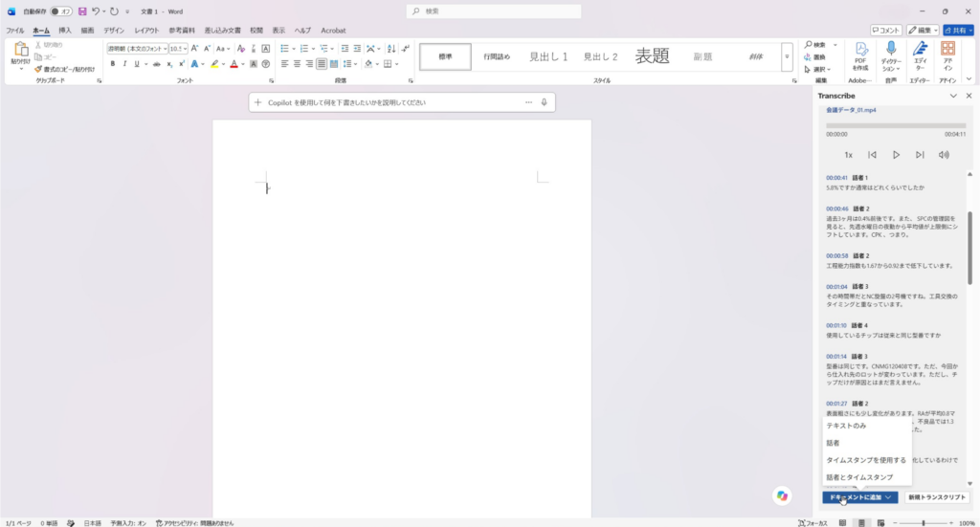Click the font color red A swatch
The image size is (980, 527).
tap(234, 64)
